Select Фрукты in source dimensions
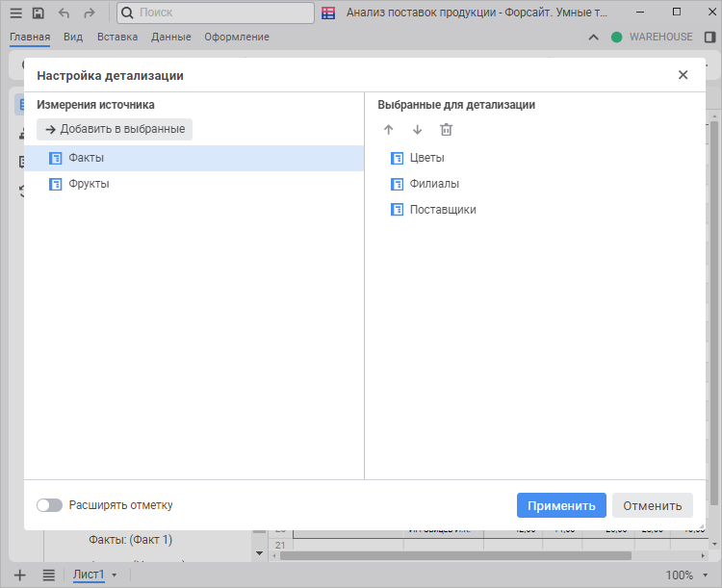Screen dimensions: 722x588 tap(89, 184)
